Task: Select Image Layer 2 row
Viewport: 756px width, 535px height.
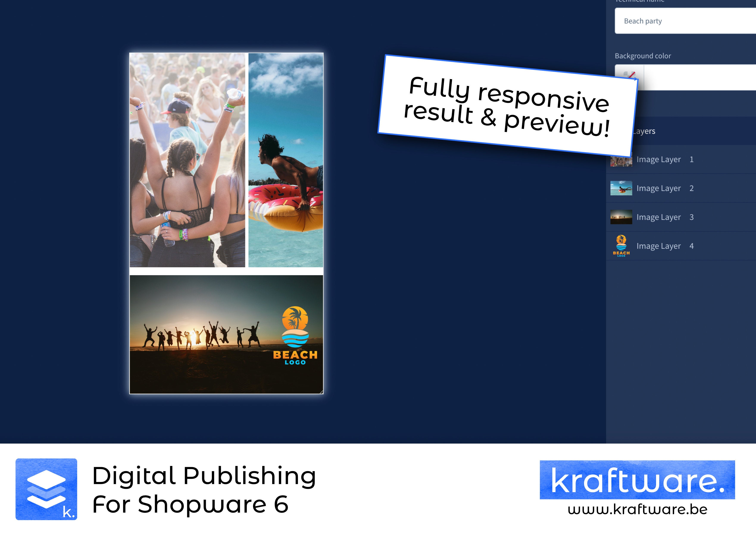Action: 681,188
